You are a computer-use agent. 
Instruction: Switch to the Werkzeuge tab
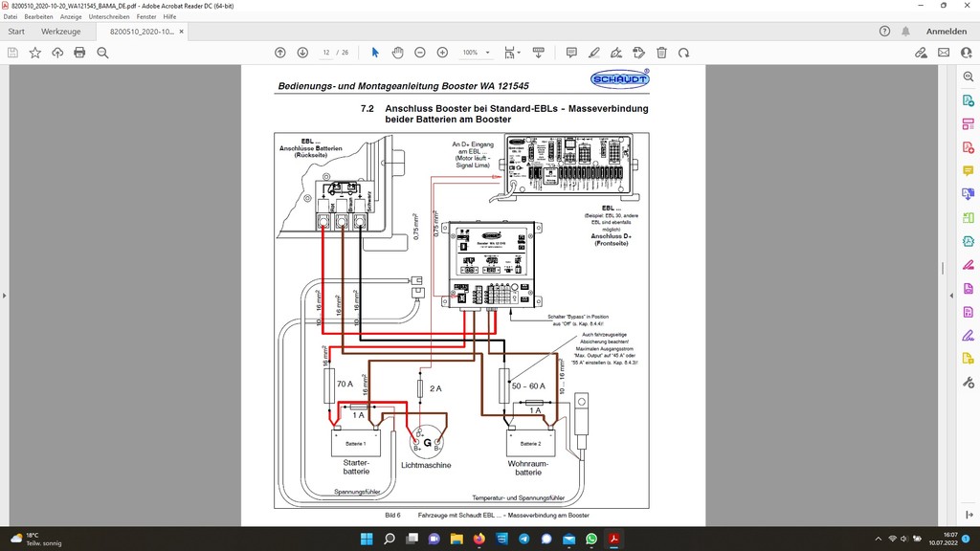(60, 32)
